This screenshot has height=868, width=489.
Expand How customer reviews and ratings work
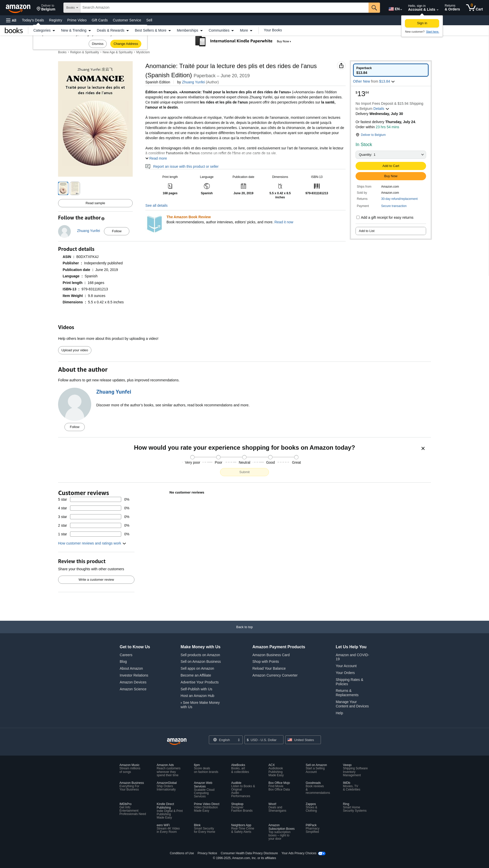click(x=92, y=543)
